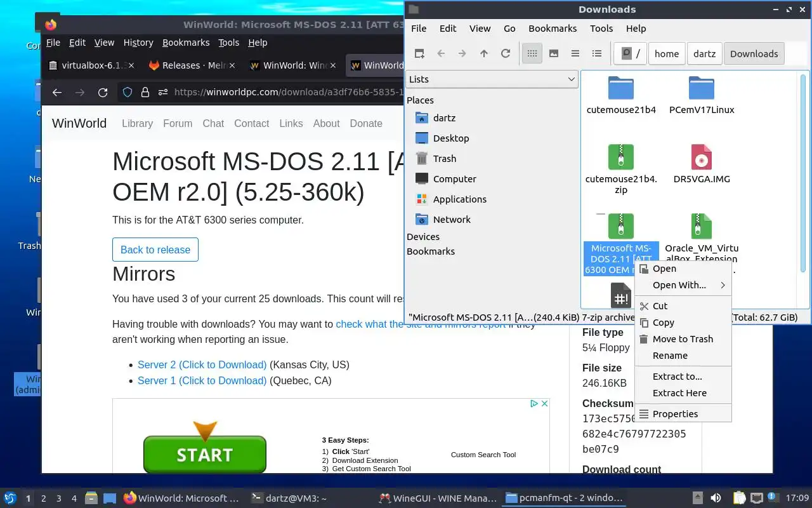Viewport: 812px width, 508px height.
Task: Click root path button in location bar
Action: (x=630, y=53)
